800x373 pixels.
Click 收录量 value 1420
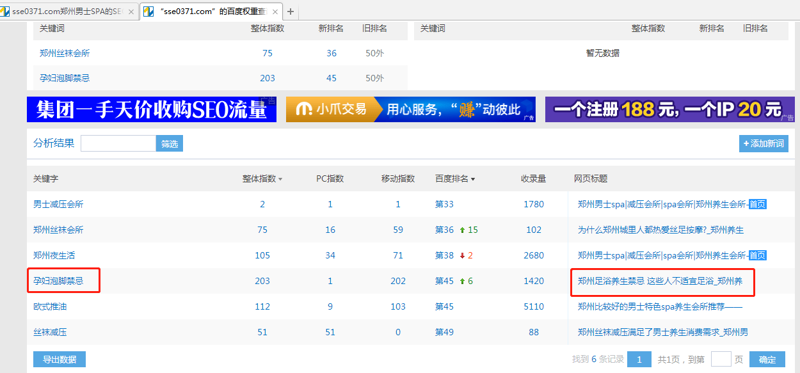tap(534, 281)
